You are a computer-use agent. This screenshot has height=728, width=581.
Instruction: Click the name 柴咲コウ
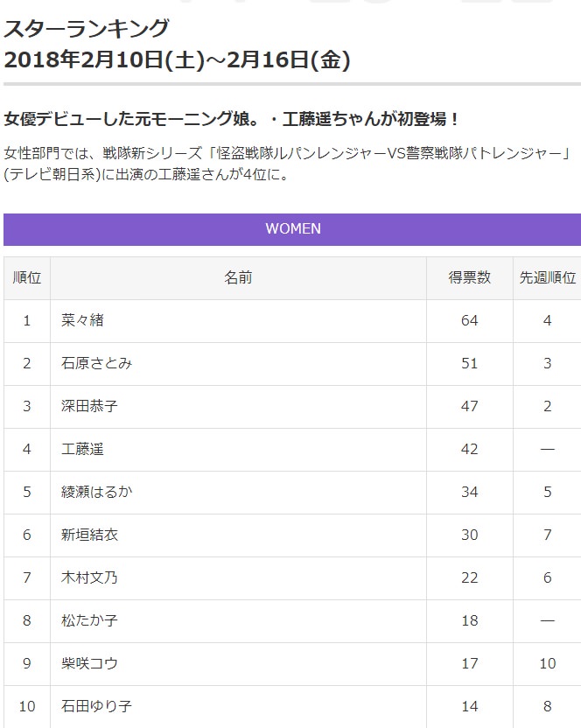pos(90,663)
